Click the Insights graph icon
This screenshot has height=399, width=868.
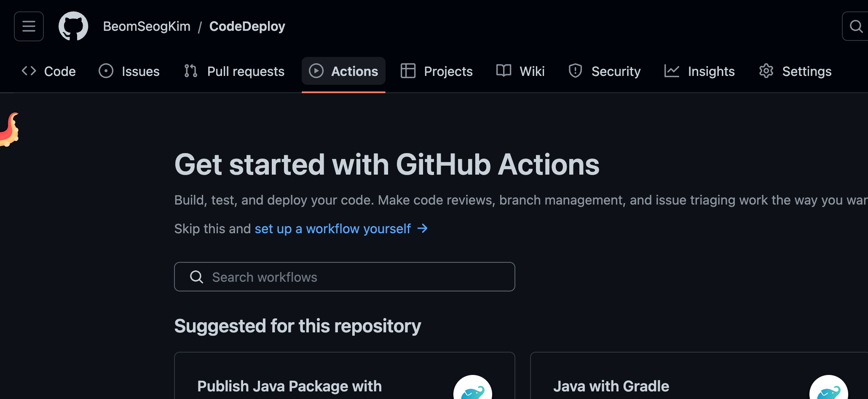(x=672, y=71)
